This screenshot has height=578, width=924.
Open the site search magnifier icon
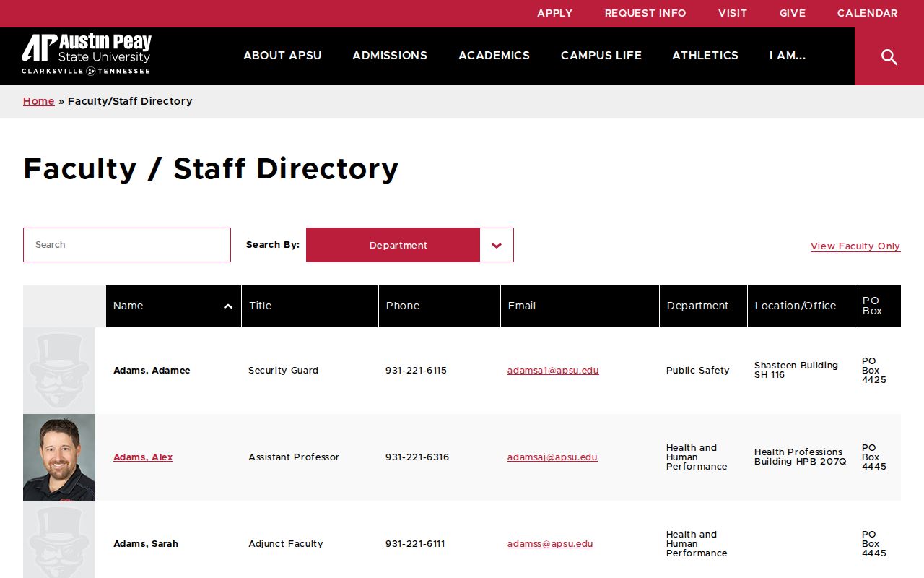(x=889, y=56)
